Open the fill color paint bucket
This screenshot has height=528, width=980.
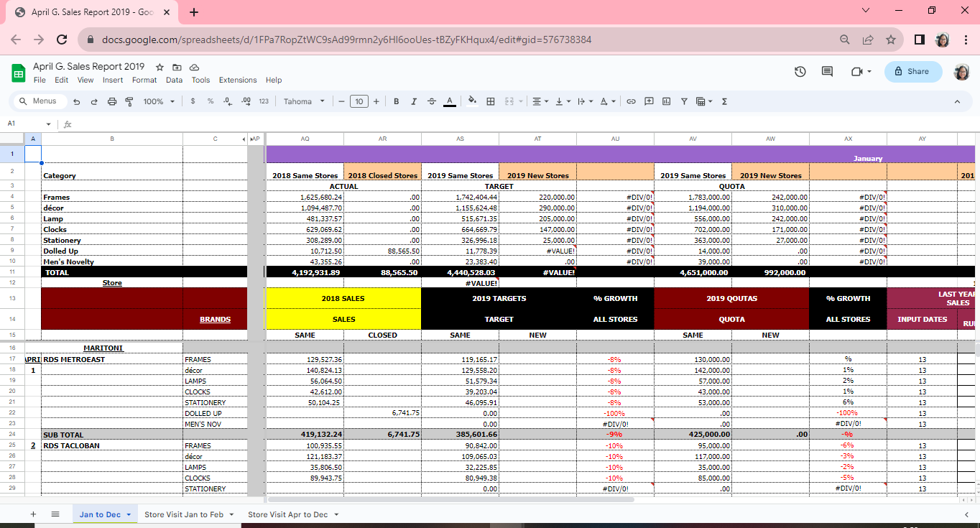pos(472,102)
